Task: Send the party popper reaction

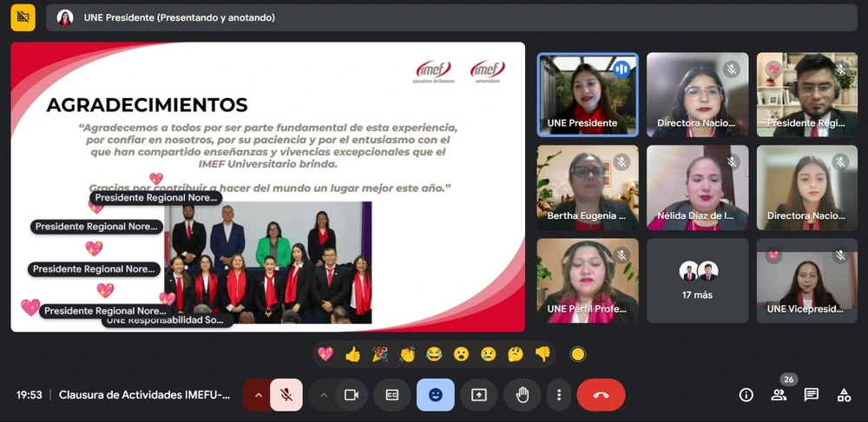Action: [x=379, y=354]
